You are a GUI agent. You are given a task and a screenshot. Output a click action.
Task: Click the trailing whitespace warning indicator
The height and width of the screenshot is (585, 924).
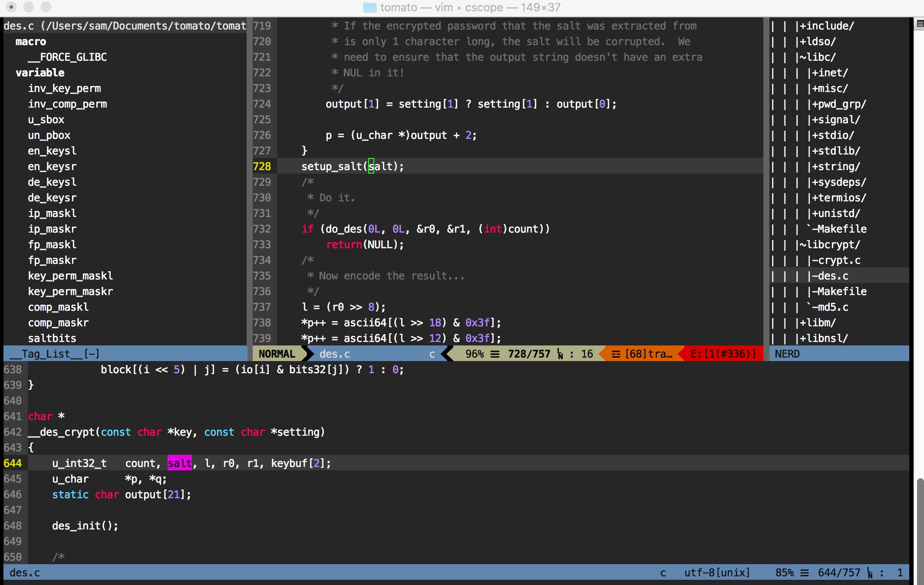(x=641, y=354)
